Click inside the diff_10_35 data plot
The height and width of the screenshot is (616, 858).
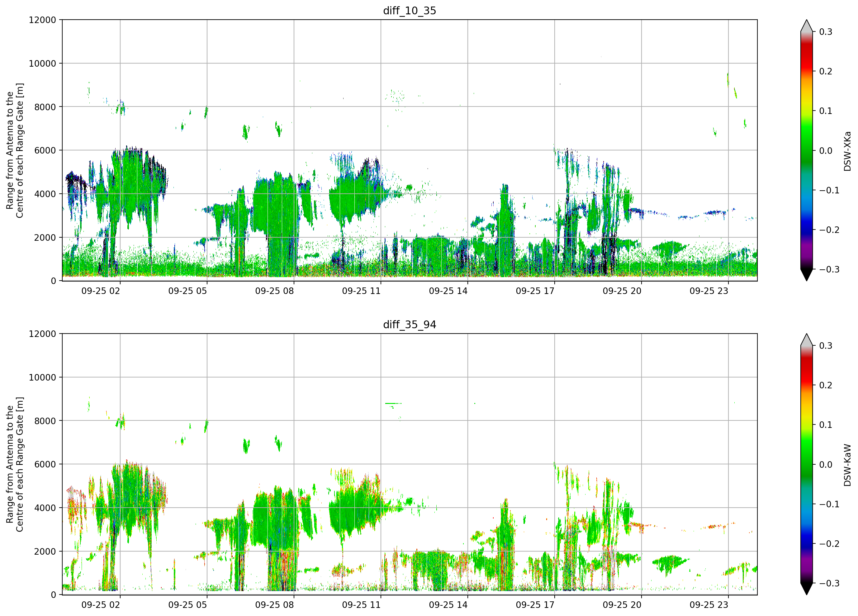point(410,150)
